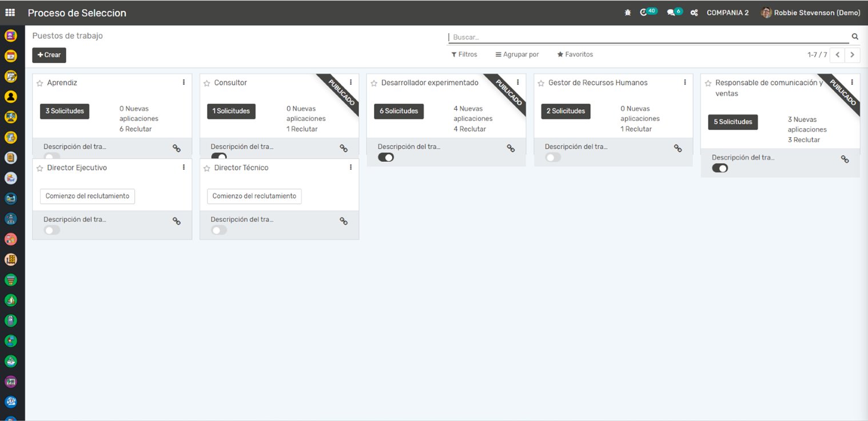Click the Crear button

pos(49,55)
